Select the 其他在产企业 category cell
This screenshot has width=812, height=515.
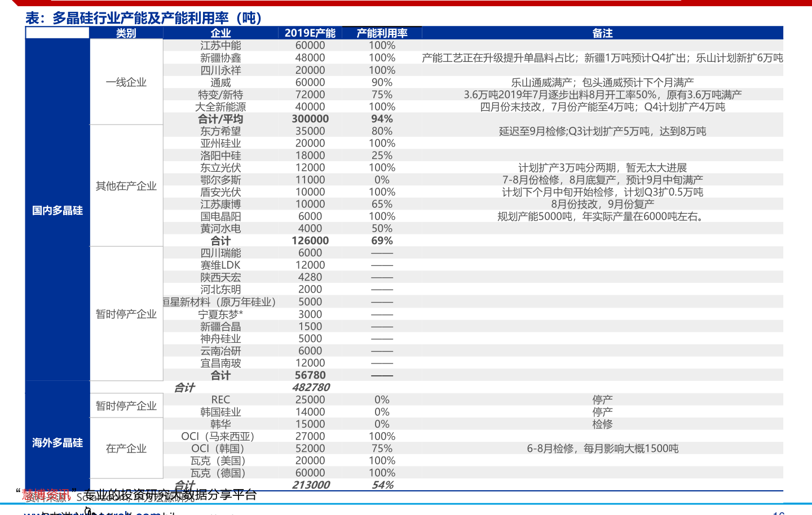pos(126,186)
